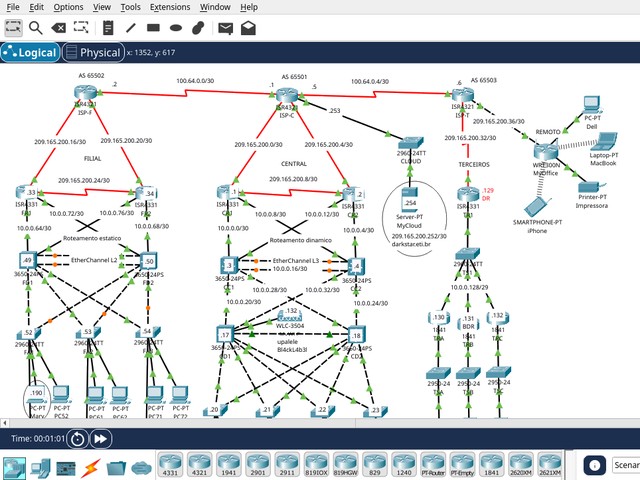Click the Add Complex PDU open envelope
This screenshot has width=640, height=480.
pos(248,28)
